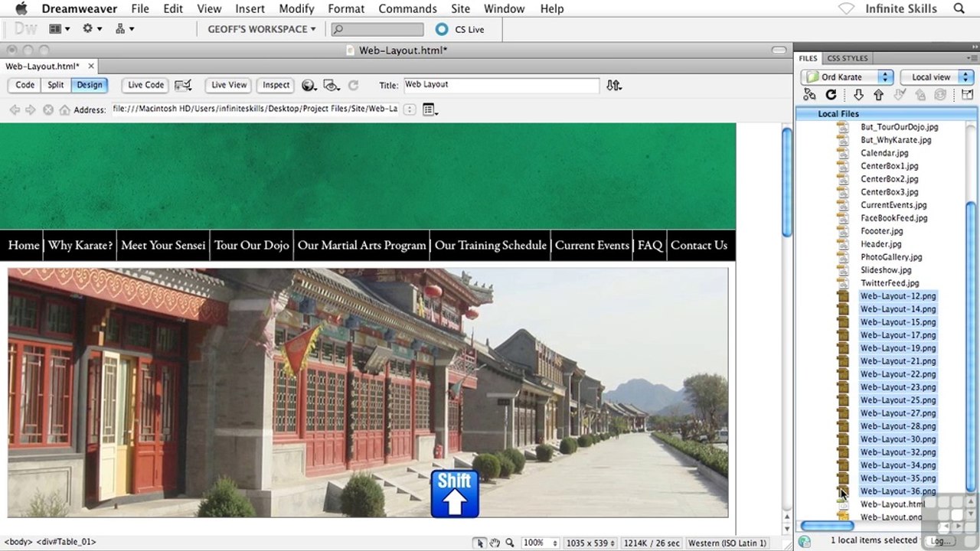Toggle Inspect mode
The height and width of the screenshot is (551, 980).
coord(276,85)
